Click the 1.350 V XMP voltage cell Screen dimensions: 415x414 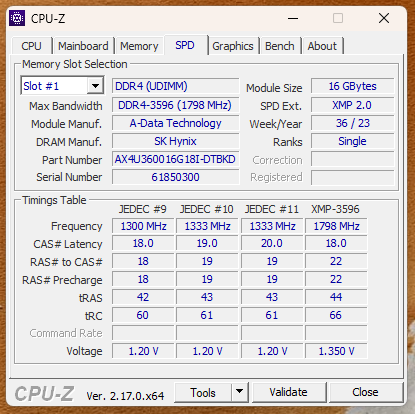pyautogui.click(x=336, y=351)
